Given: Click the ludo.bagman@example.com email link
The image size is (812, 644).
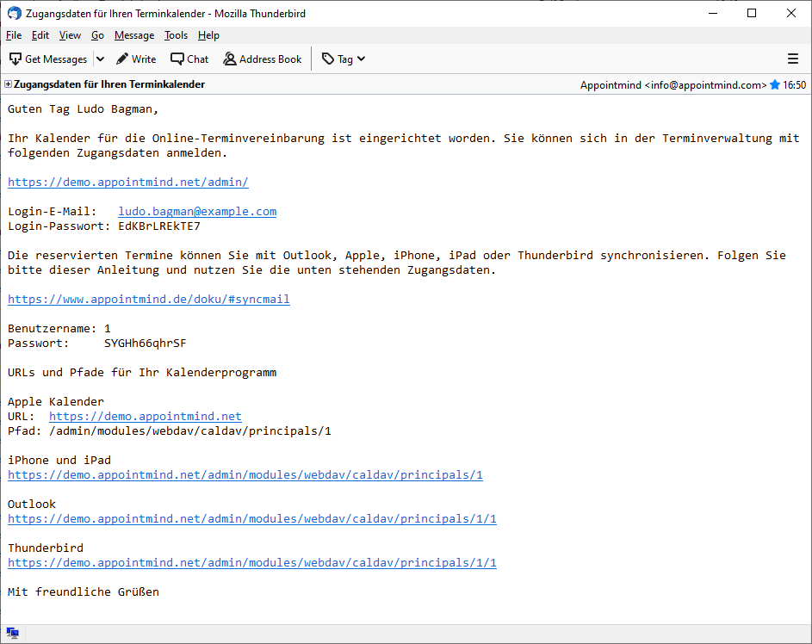Looking at the screenshot, I should 197,211.
